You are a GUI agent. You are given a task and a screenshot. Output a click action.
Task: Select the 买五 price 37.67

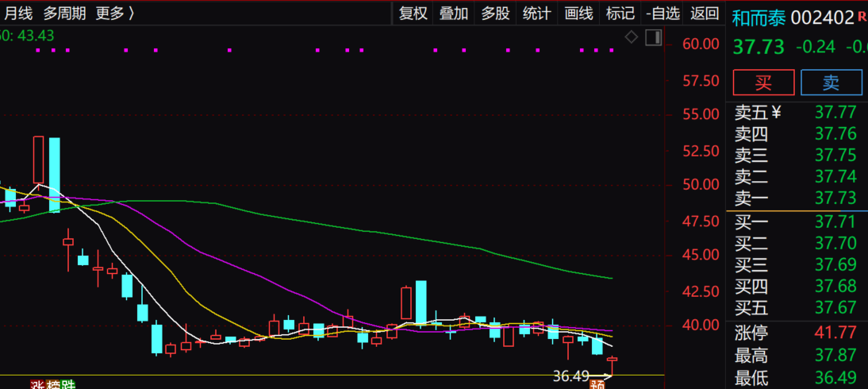tap(835, 307)
